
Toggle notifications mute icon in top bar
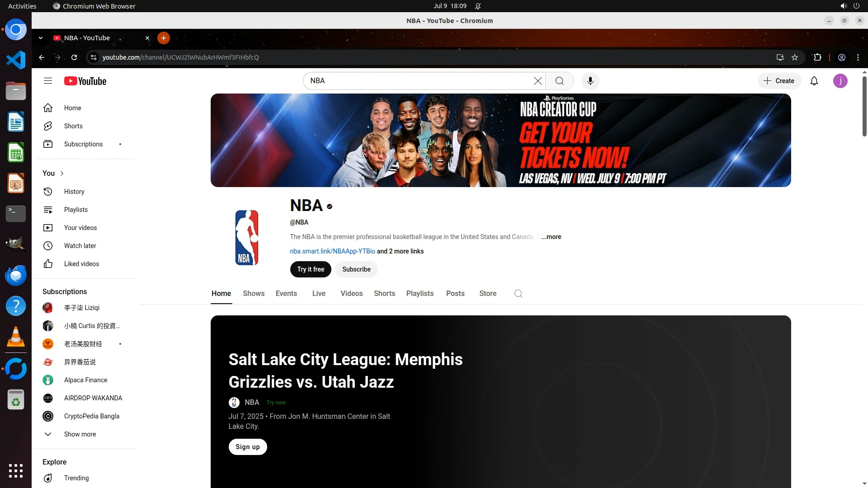coord(478,6)
